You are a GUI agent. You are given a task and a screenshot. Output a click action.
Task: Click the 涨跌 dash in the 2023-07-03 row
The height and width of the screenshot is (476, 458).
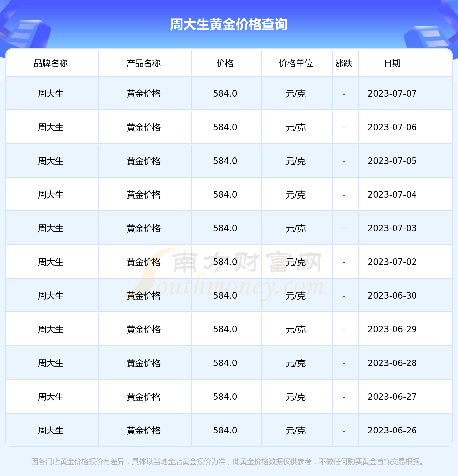coord(344,229)
